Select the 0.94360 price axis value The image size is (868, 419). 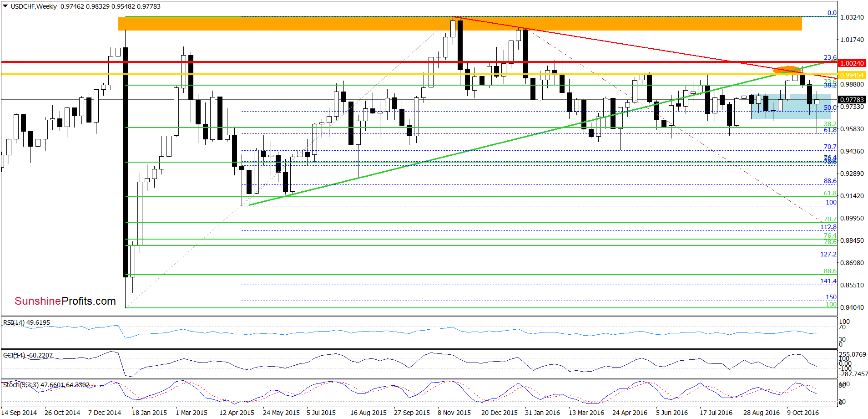tap(852, 151)
